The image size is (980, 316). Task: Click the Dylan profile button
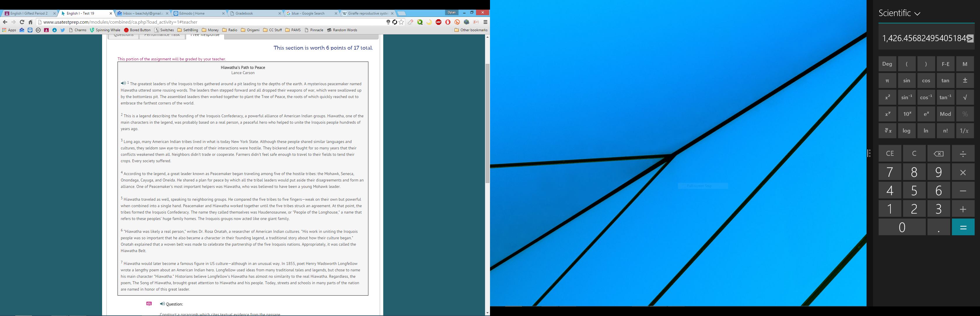452,13
